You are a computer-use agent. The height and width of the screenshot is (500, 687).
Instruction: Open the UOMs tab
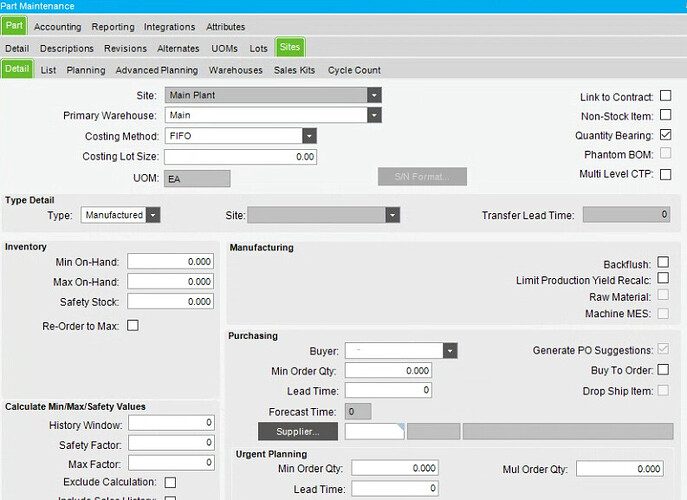click(224, 49)
